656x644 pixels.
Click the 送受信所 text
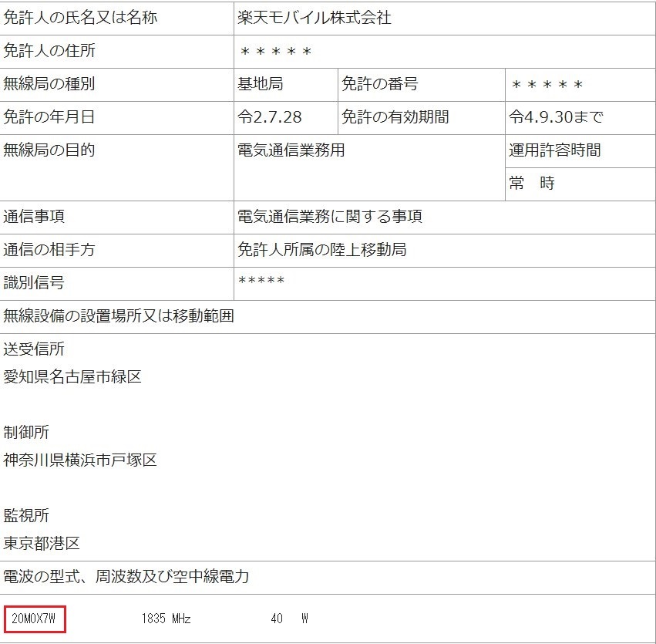click(x=34, y=349)
